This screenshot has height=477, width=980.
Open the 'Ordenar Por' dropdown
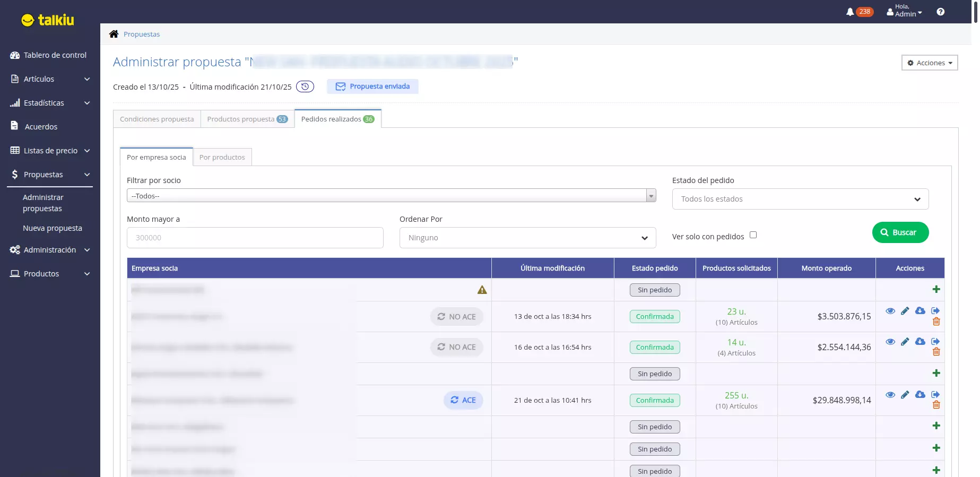point(527,238)
